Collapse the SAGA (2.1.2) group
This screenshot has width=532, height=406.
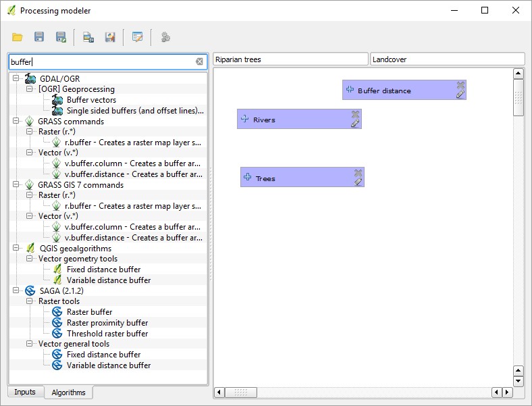[16, 290]
